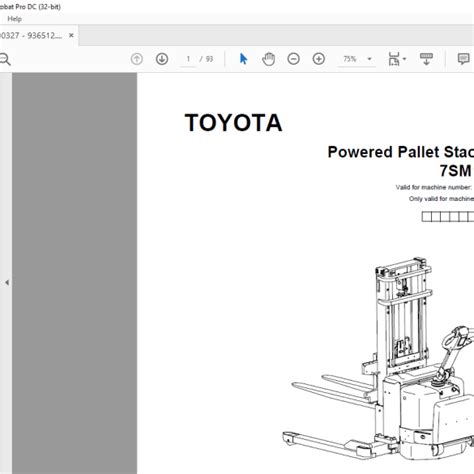
Task: Click the Only valid for machine text
Action: [441, 199]
